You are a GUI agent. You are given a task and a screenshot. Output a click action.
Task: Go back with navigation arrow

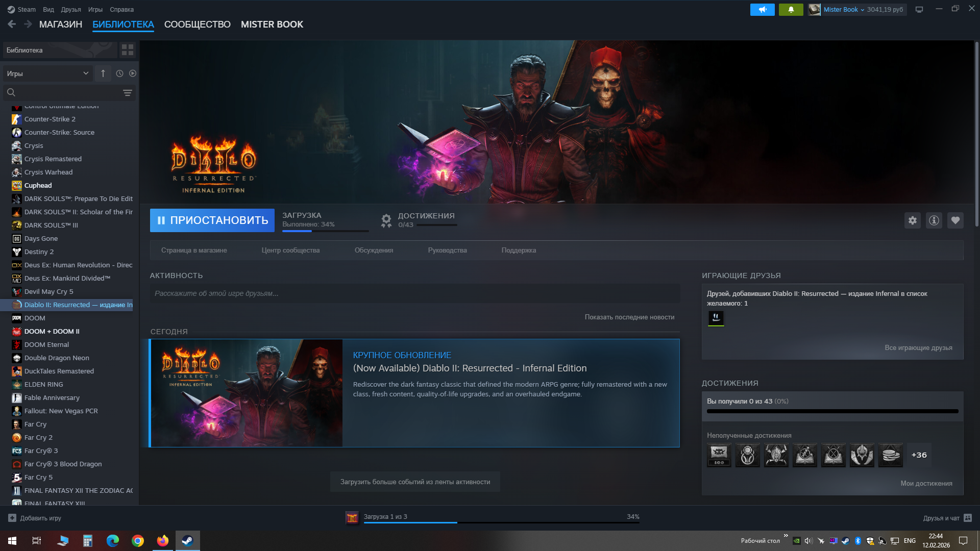(x=12, y=24)
